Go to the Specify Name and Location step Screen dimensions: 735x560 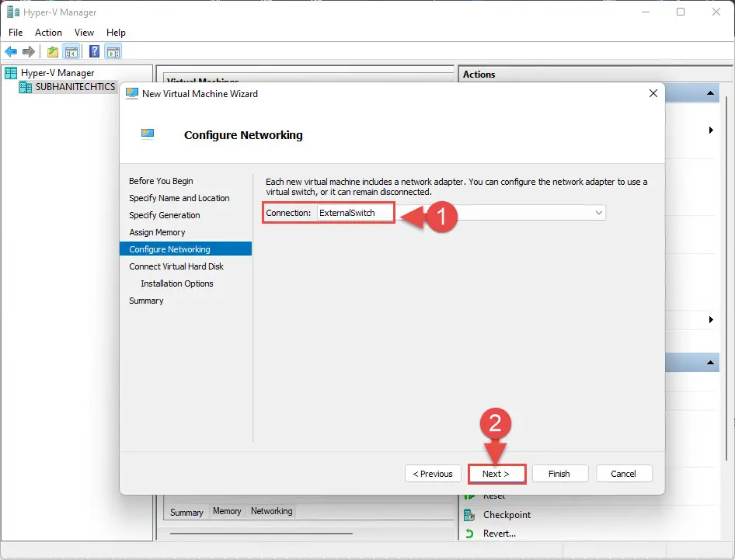179,198
